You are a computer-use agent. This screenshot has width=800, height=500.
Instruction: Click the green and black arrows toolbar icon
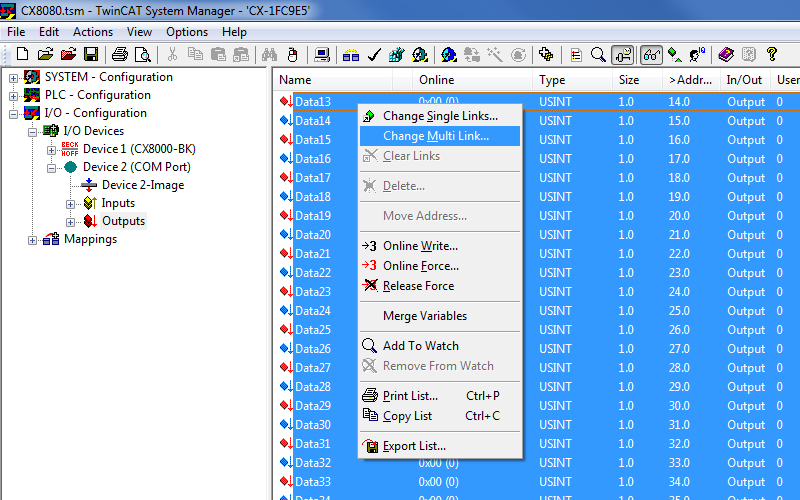[x=674, y=54]
